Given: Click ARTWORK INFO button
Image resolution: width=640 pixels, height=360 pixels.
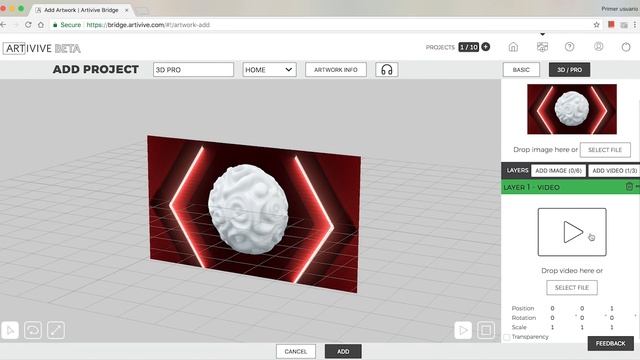Looking at the screenshot, I should click(x=336, y=70).
